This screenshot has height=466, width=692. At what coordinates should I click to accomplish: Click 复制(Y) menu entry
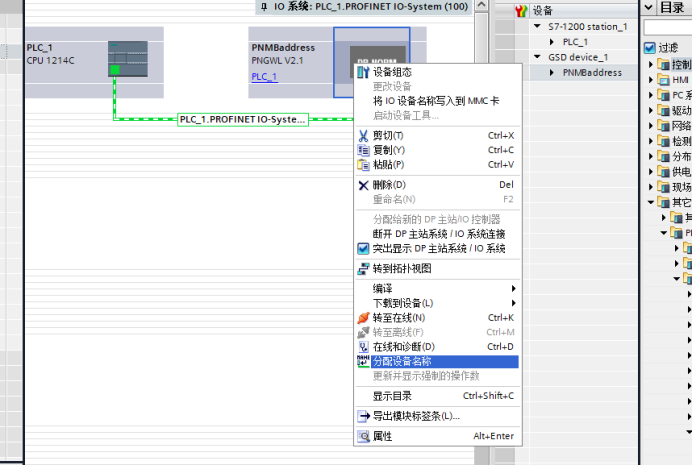point(437,150)
